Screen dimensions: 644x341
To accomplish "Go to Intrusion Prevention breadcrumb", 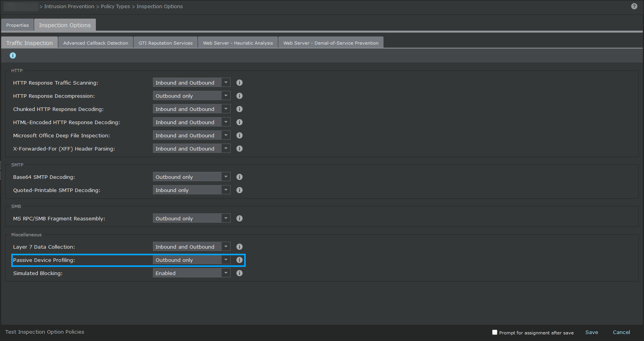I will tap(69, 6).
